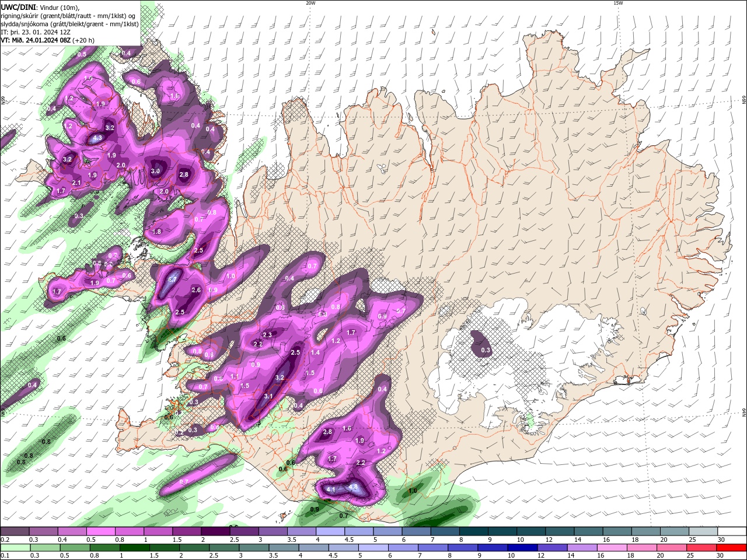Click the 4.3 snowfall value in the Westfjords
Image resolution: width=747 pixels, height=560 pixels.
click(x=97, y=138)
